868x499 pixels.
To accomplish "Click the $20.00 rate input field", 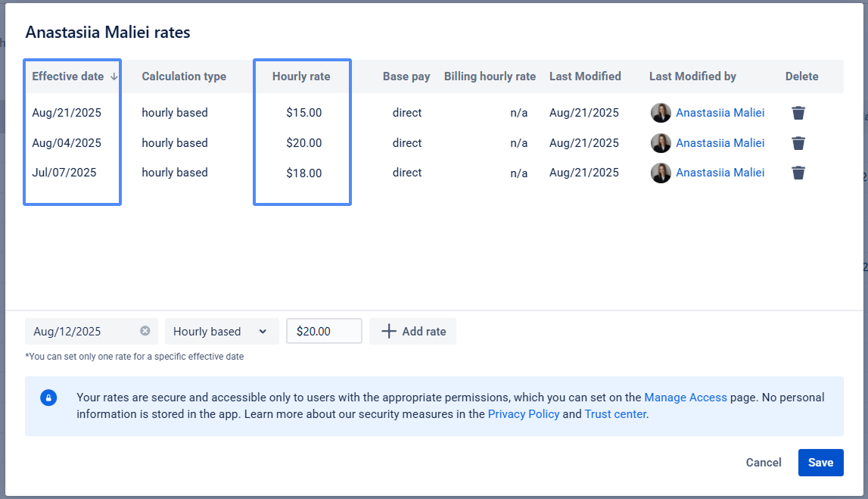I will (324, 331).
